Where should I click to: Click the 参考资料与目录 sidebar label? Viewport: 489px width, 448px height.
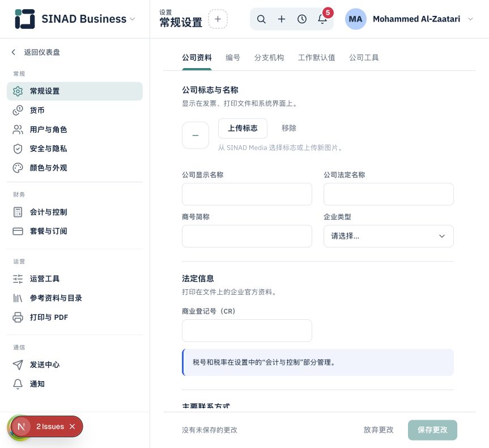click(56, 298)
